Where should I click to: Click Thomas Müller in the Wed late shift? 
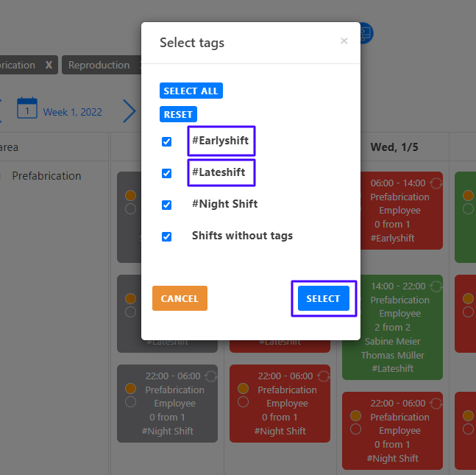coord(392,355)
